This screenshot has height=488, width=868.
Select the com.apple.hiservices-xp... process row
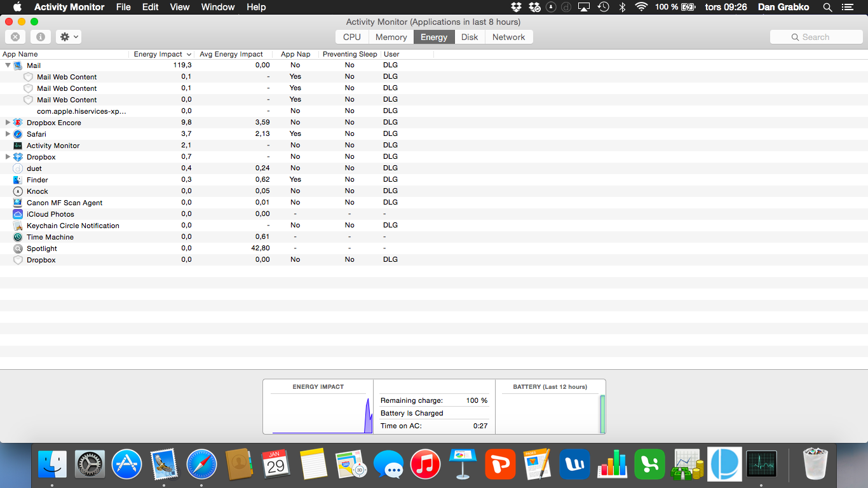coord(434,111)
